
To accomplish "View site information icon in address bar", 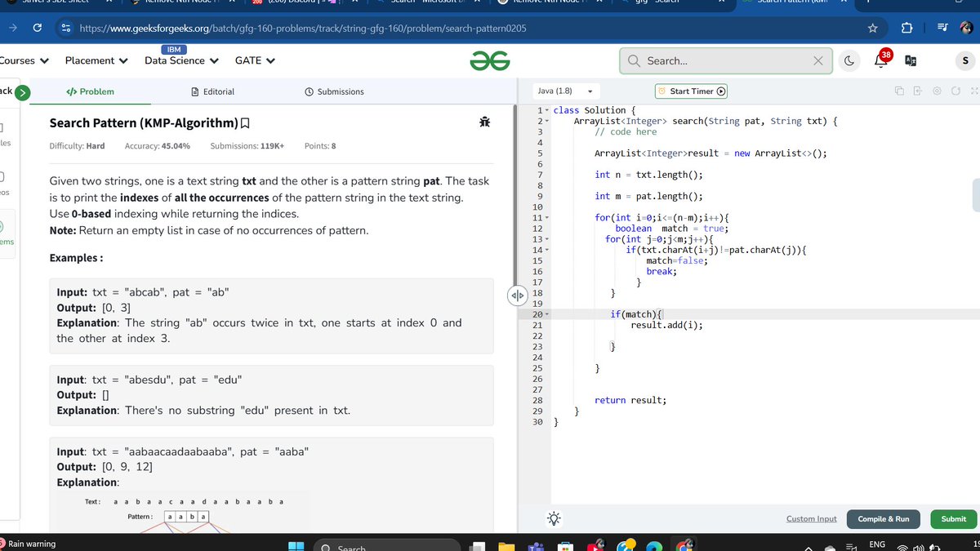I will pos(66,29).
